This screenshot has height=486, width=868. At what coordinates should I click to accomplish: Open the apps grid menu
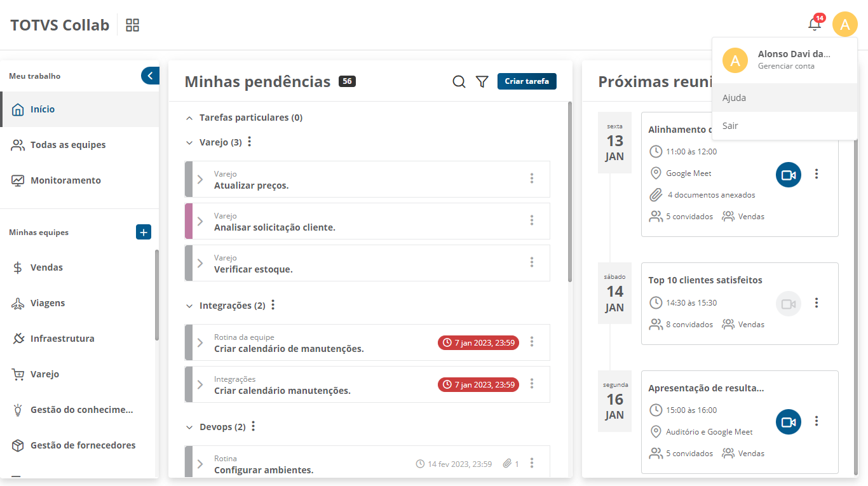pyautogui.click(x=132, y=25)
